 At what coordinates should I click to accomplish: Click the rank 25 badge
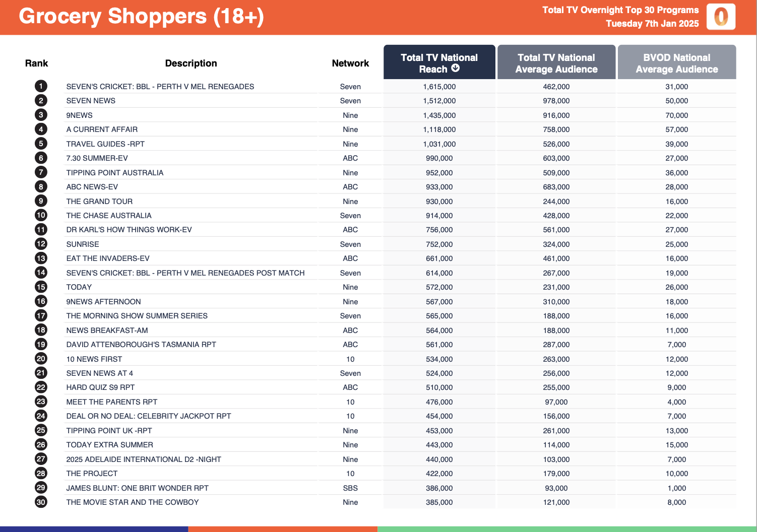(x=41, y=430)
